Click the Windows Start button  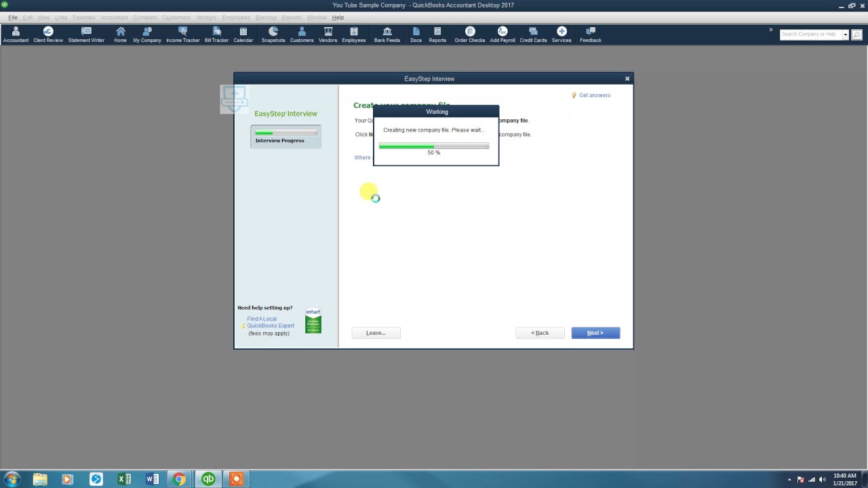(12, 479)
